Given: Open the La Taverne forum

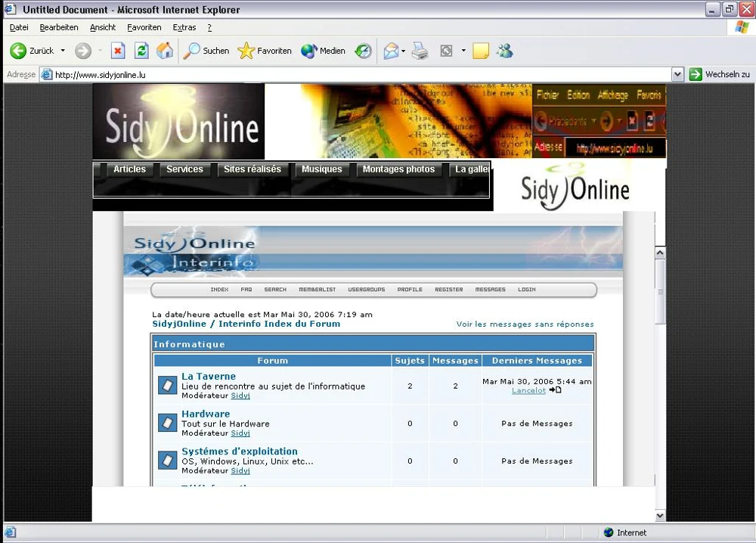Looking at the screenshot, I should coord(209,376).
